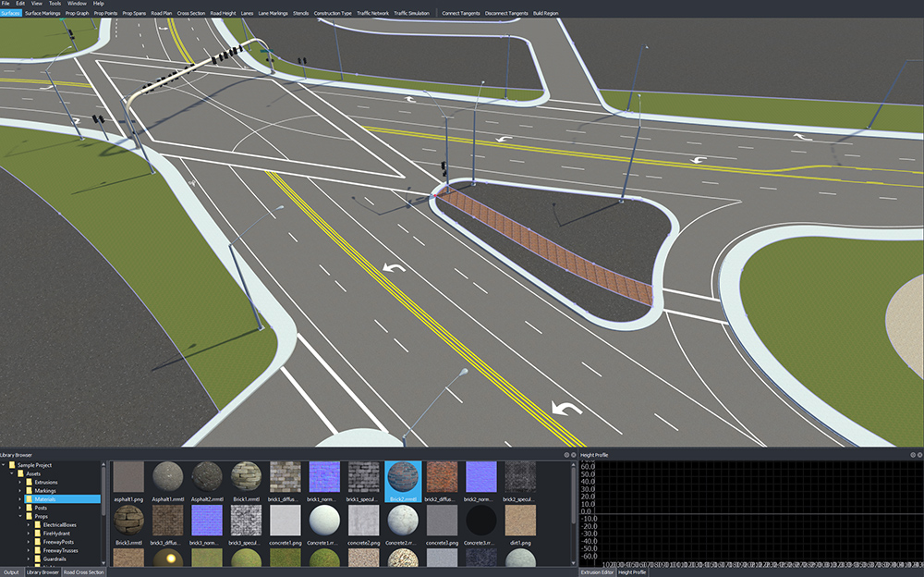Click the Connect Tangents button
Screen dimensions: 924x577
(x=461, y=14)
